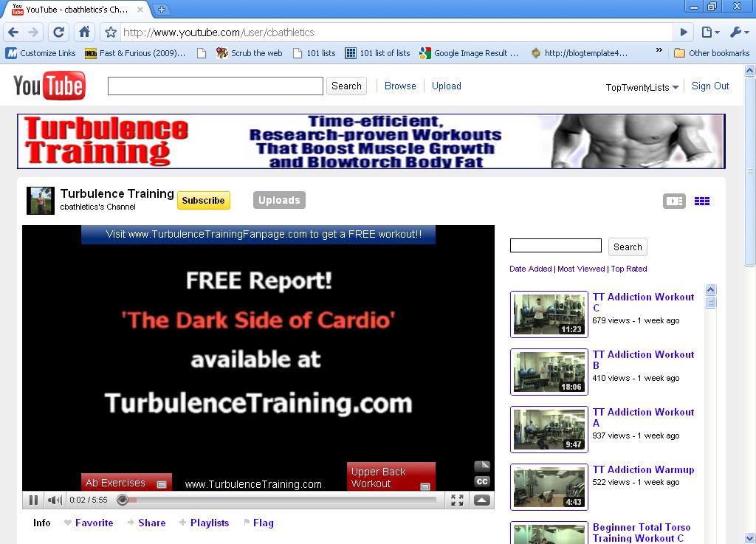Sort videos by Date Added
This screenshot has width=756, height=544.
click(x=530, y=269)
